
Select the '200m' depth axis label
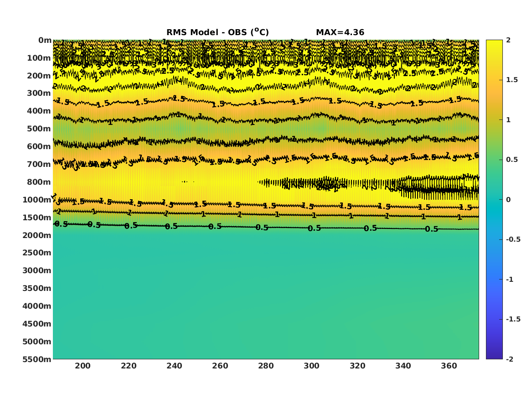pos(39,76)
